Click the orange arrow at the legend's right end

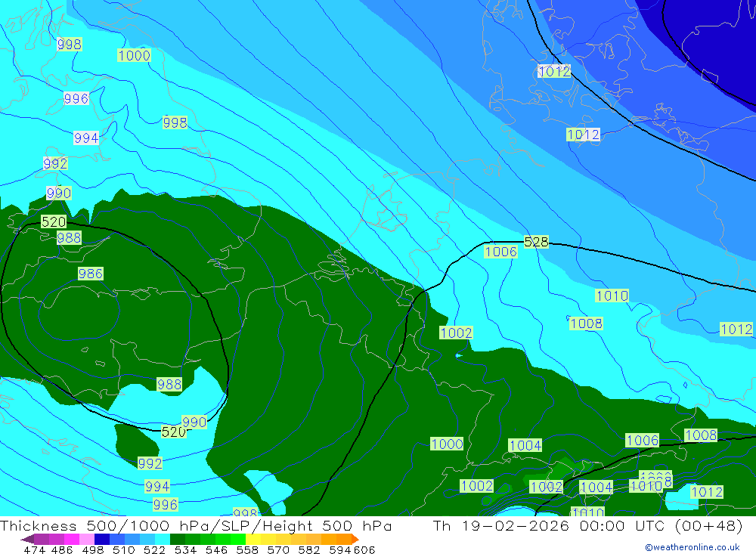point(355,539)
